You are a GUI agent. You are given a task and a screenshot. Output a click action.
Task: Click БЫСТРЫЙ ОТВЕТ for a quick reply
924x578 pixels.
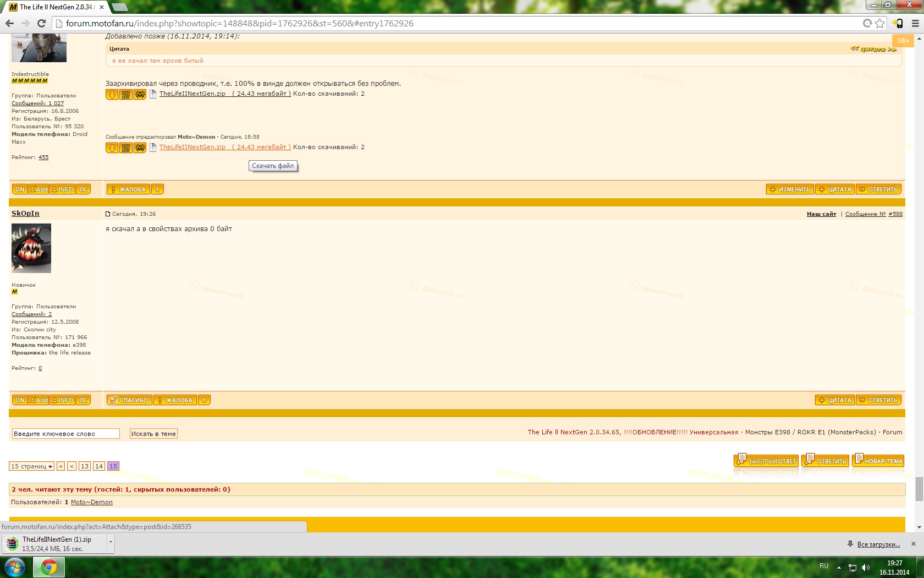click(766, 460)
